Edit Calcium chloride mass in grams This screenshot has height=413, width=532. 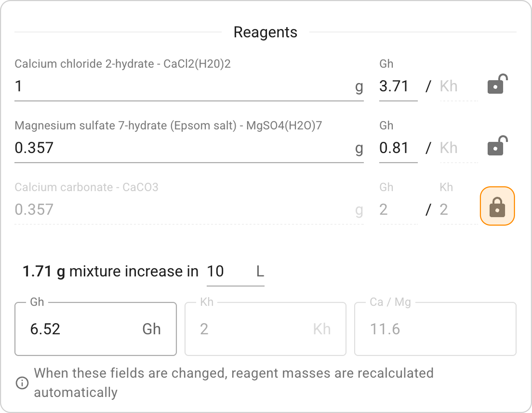click(x=184, y=86)
